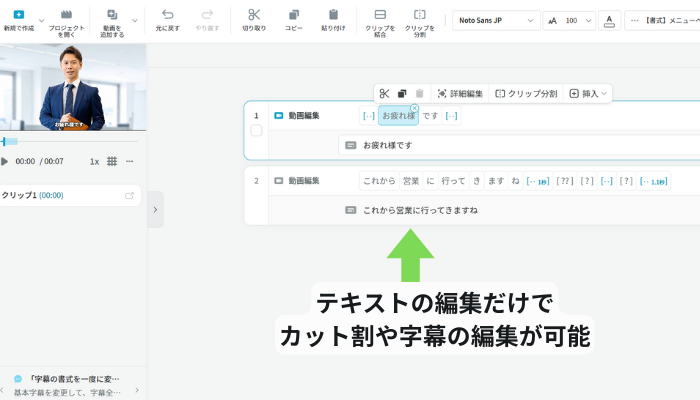Image resolution: width=700 pixels, height=400 pixels.
Task: Select the first [··] silence chip in clip 1
Action: (369, 116)
